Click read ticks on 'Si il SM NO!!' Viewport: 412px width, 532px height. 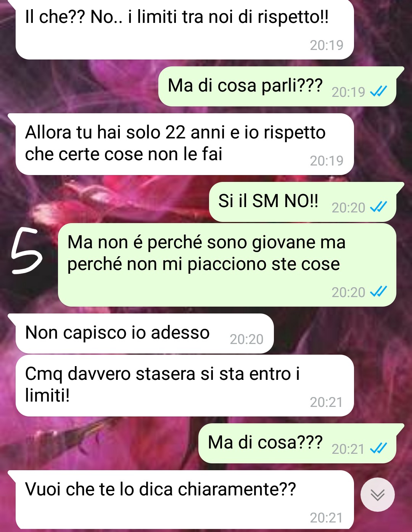click(x=379, y=207)
